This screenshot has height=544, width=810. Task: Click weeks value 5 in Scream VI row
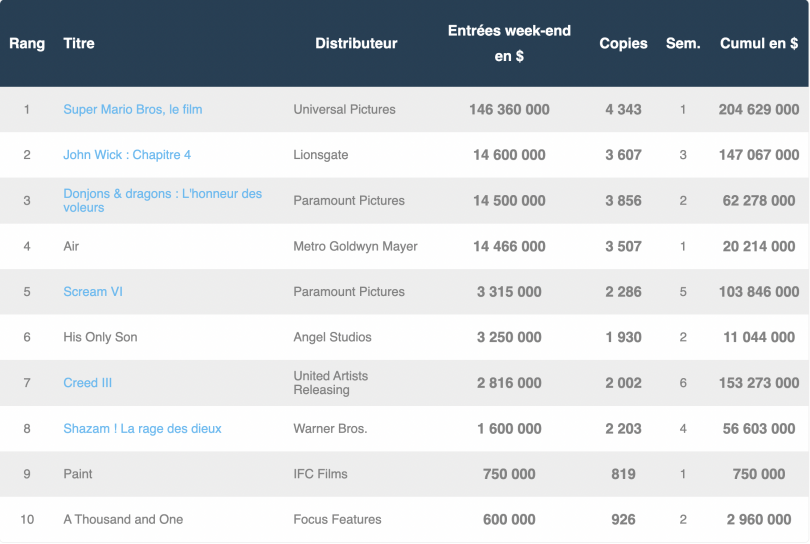click(x=683, y=292)
